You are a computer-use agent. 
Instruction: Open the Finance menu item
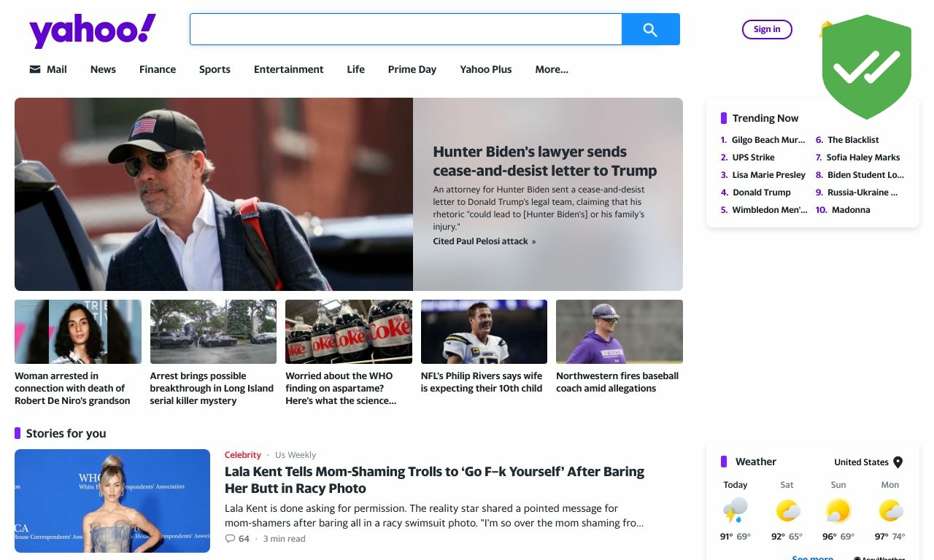[158, 69]
